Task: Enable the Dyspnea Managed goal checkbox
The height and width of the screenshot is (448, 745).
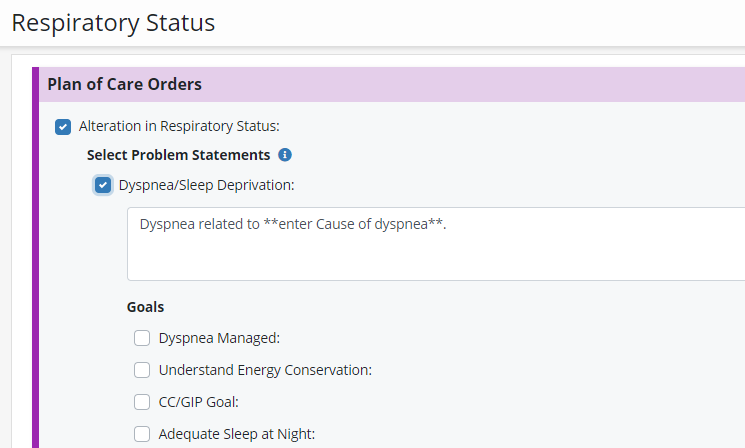Action: pos(142,338)
